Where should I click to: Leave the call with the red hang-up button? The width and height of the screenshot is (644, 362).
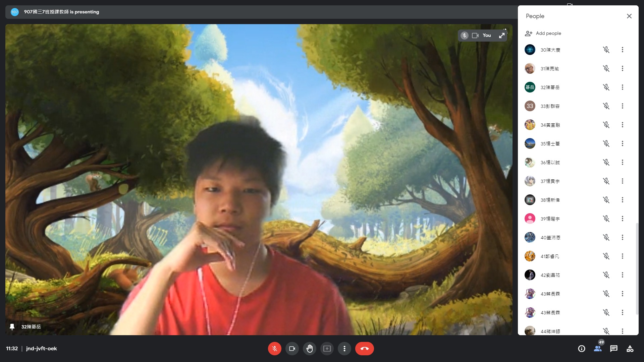click(x=364, y=349)
